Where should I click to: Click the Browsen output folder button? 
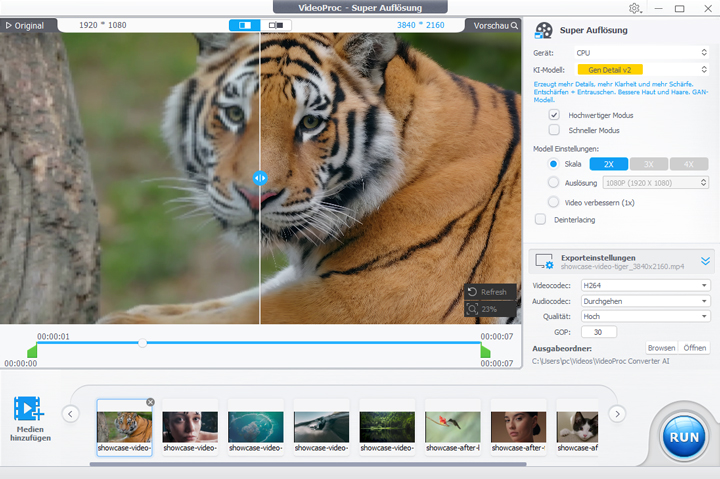pos(661,348)
